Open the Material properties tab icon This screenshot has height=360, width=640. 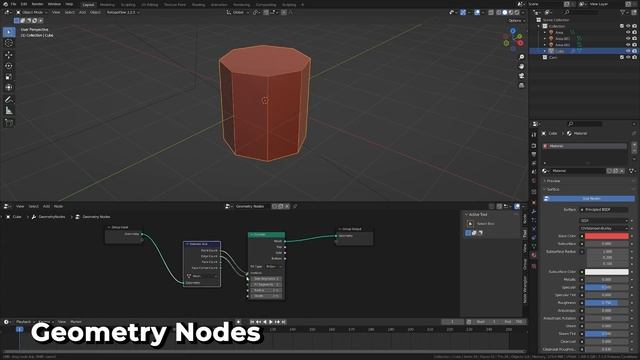[x=534, y=255]
